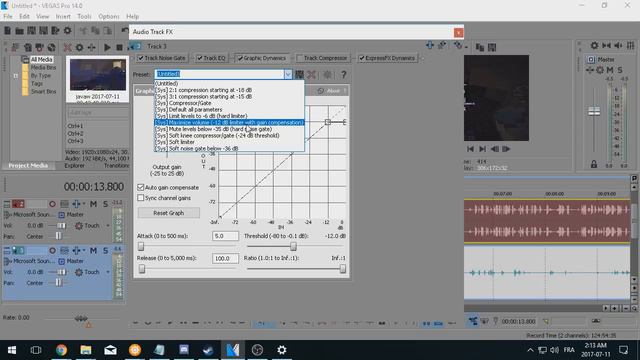Switch to Explorer tab

75,166
